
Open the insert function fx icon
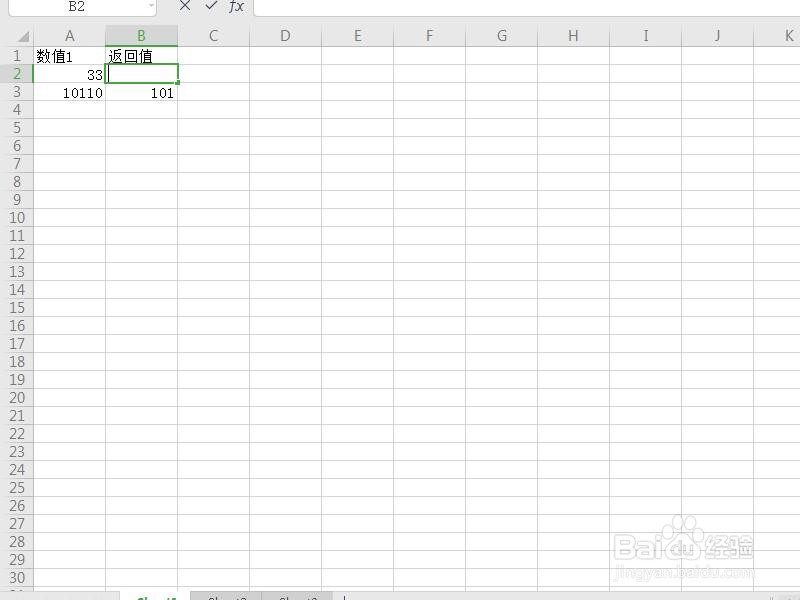[x=236, y=6]
